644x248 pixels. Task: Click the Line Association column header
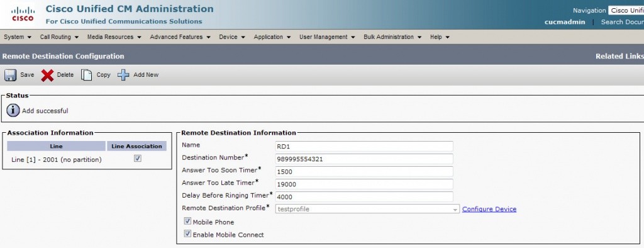[x=136, y=146]
